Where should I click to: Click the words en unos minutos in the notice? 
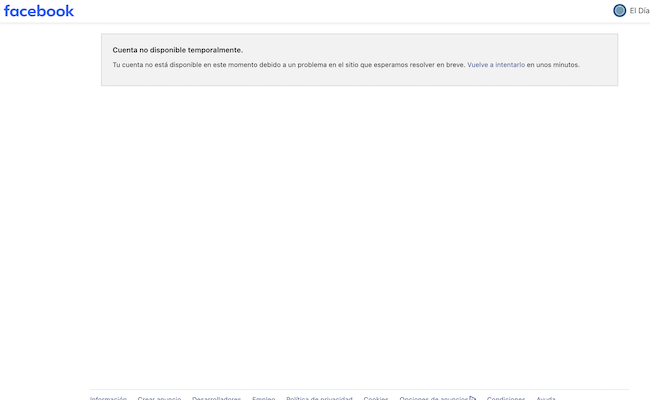[x=553, y=65]
